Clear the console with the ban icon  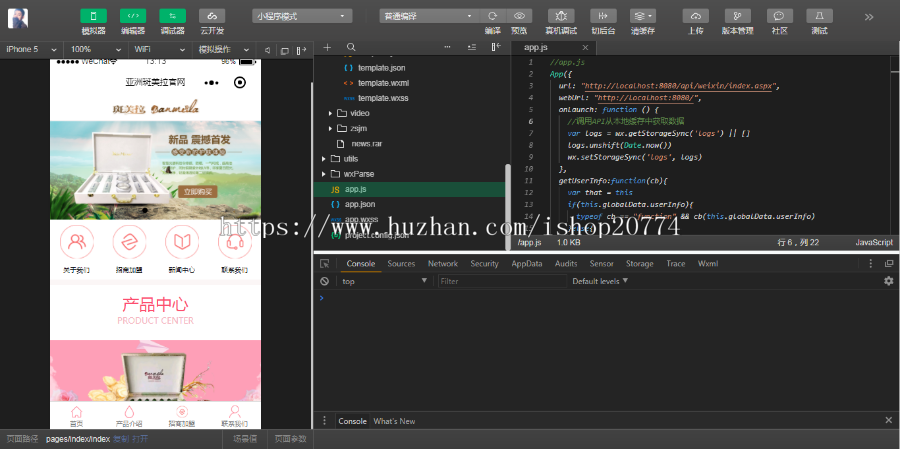point(325,282)
